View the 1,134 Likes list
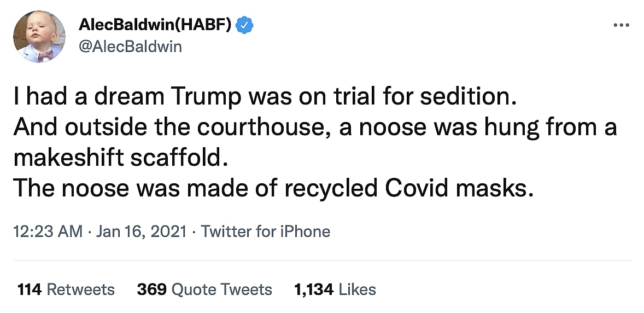This screenshot has width=644, height=313. (335, 289)
